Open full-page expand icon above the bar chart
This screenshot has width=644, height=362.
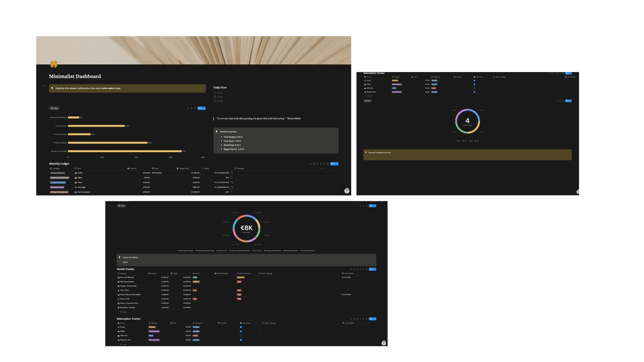coord(192,108)
